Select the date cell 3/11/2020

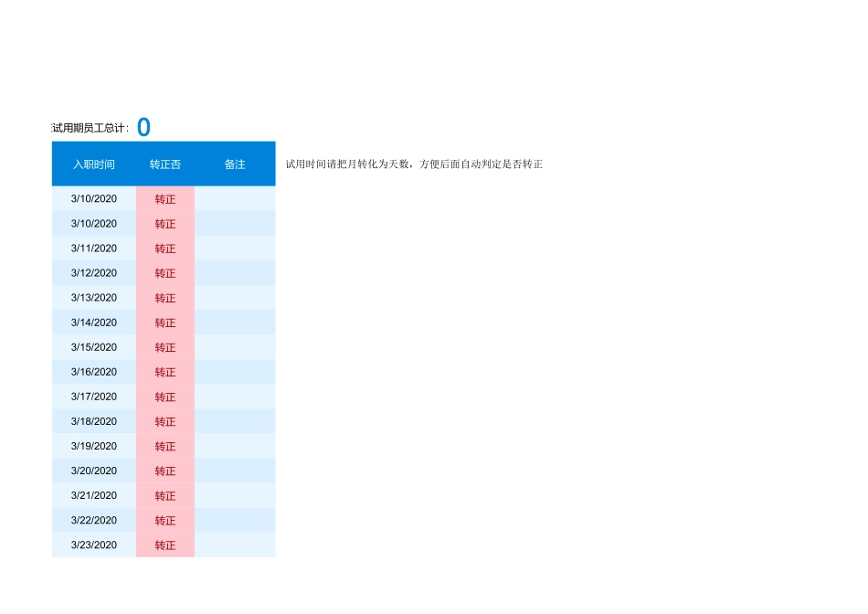(x=93, y=249)
